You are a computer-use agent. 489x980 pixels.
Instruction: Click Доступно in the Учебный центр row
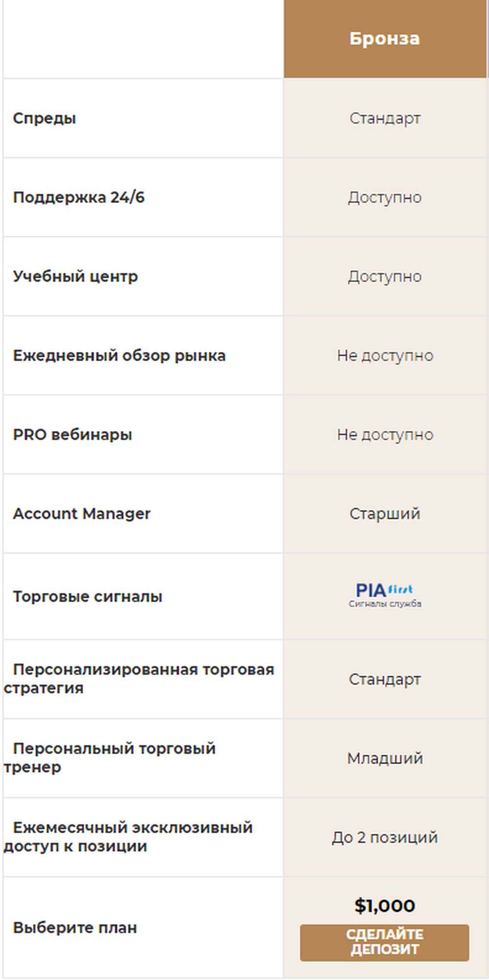coord(385,276)
